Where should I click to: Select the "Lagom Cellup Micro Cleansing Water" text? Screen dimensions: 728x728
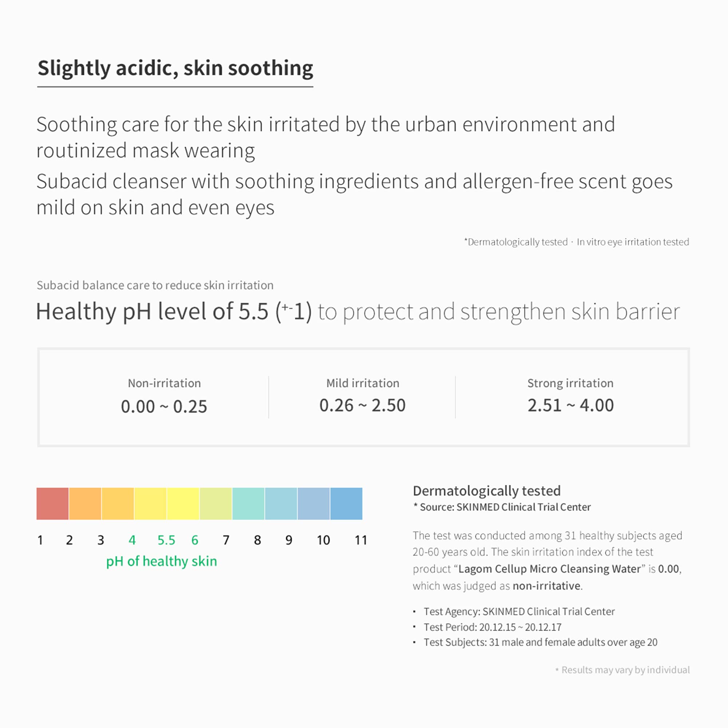[549, 569]
